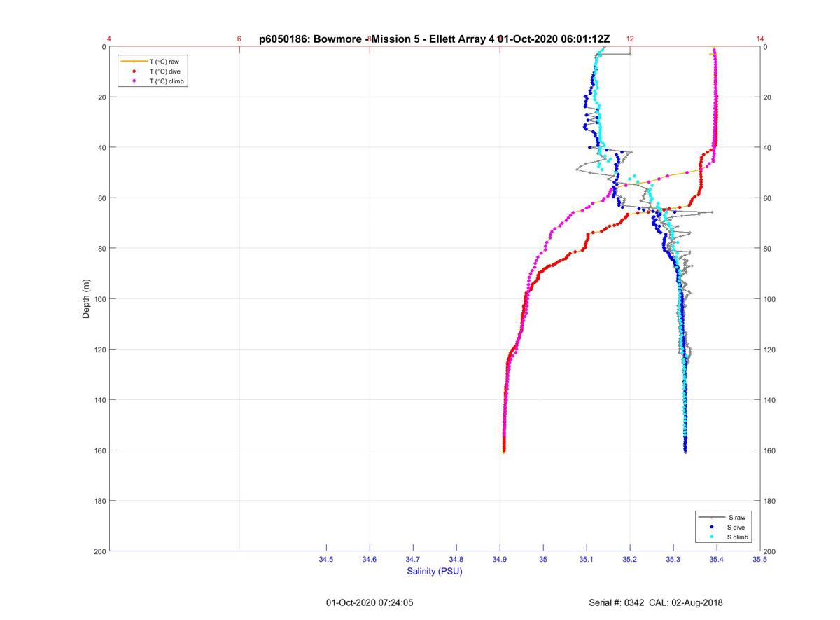The height and width of the screenshot is (620, 840).
Task: Click the plot title starting with p6050186: Bowmore
Action: (434, 39)
